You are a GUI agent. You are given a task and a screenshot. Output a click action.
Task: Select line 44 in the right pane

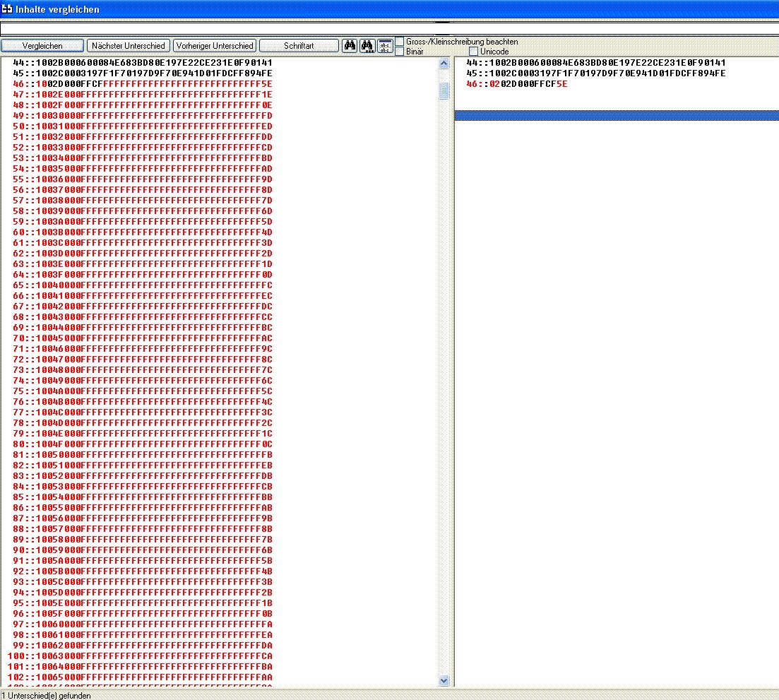pos(596,63)
